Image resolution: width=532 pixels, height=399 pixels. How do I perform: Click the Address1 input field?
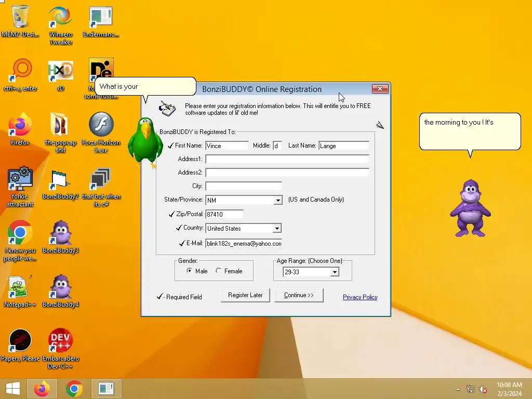[x=287, y=159]
